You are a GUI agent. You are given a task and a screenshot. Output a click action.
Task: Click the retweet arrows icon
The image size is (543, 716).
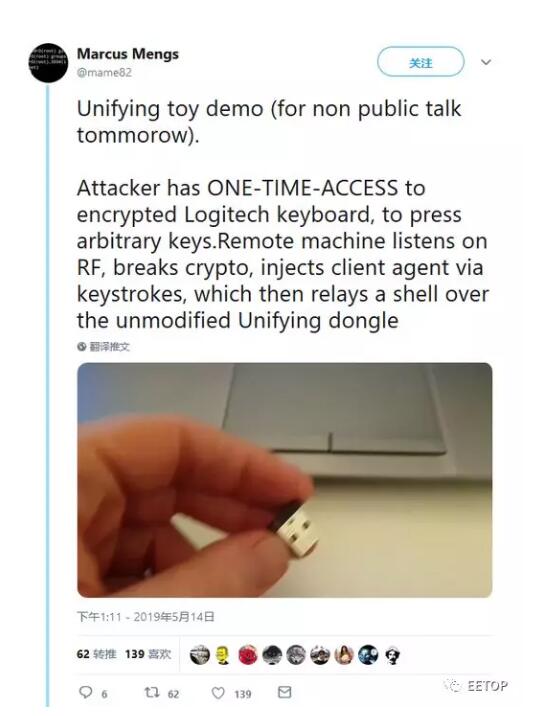152,693
